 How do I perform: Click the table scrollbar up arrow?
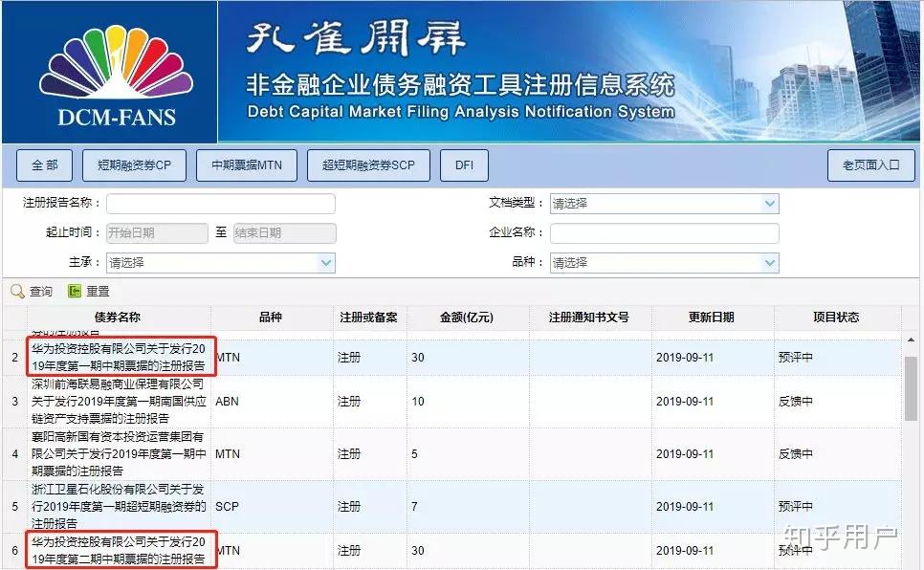(911, 340)
